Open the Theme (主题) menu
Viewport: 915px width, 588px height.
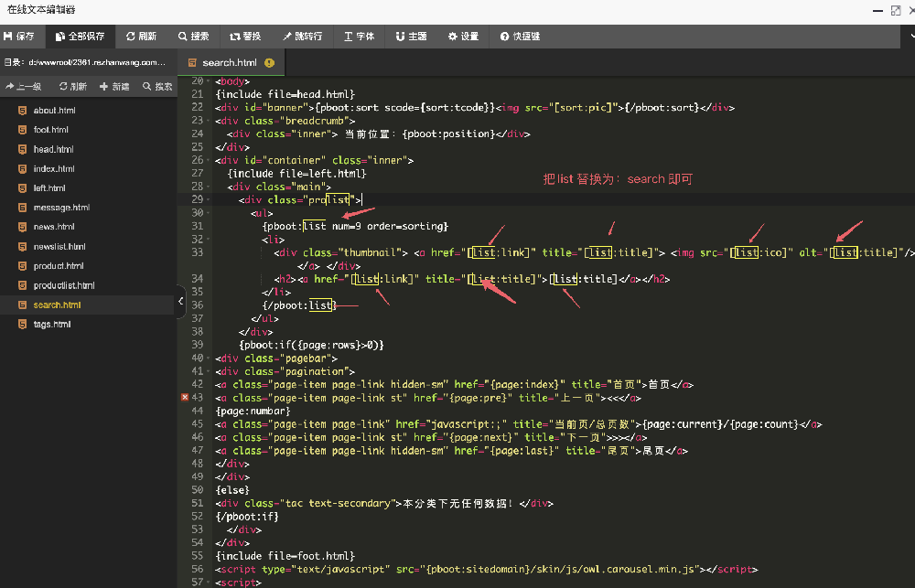pos(412,37)
